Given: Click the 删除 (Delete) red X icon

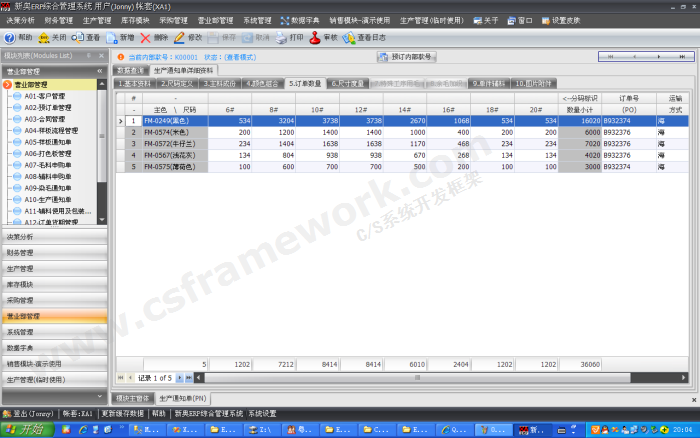Looking at the screenshot, I should click(x=147, y=37).
